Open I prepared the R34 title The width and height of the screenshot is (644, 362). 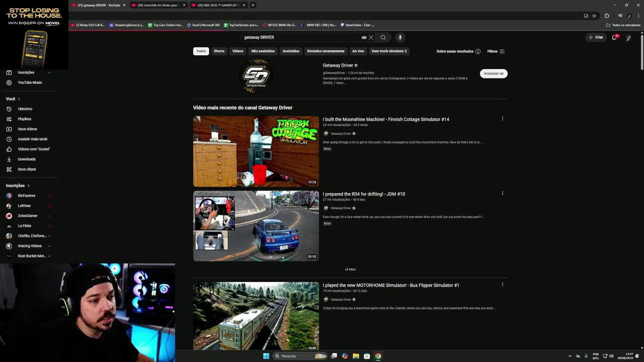[364, 194]
